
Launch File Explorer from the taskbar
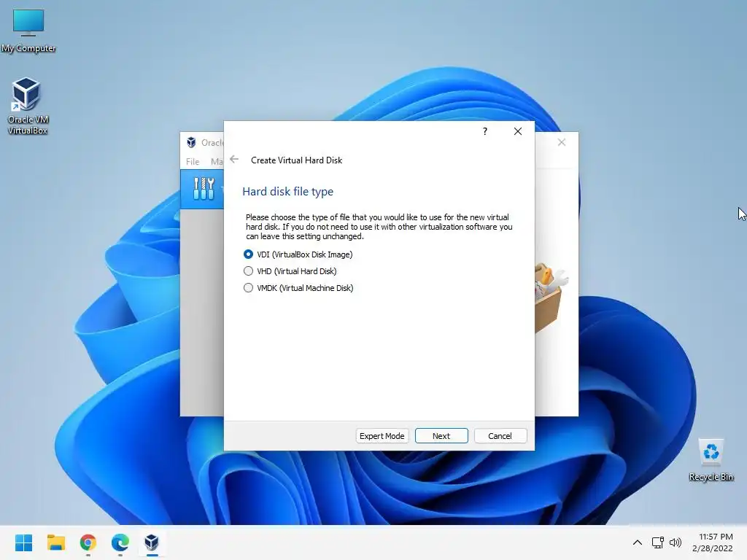[x=55, y=542]
